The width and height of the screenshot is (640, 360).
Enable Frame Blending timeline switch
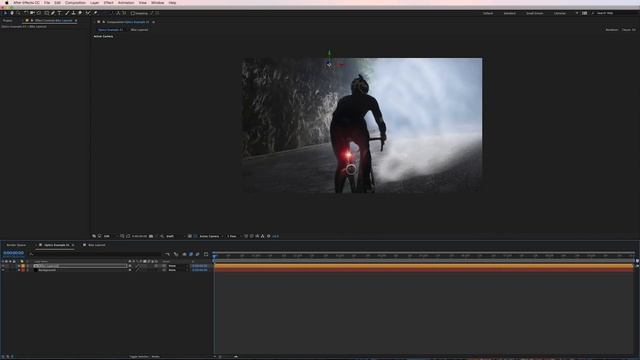click(191, 254)
